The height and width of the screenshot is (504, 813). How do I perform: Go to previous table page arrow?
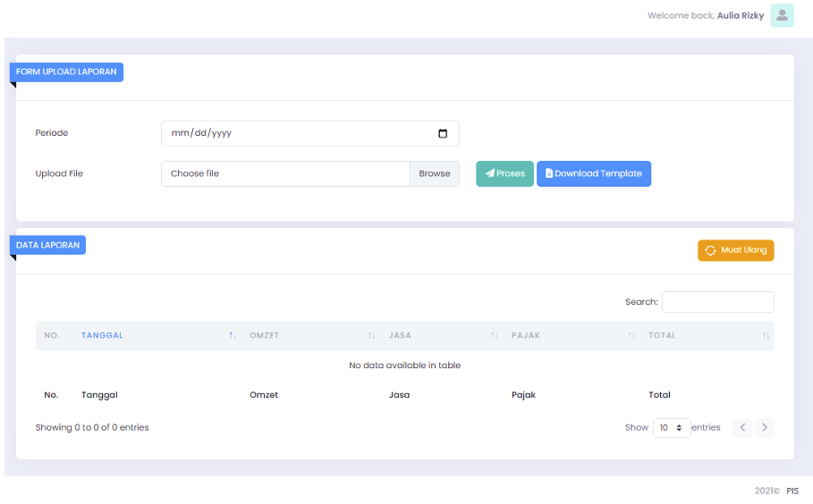(x=742, y=428)
